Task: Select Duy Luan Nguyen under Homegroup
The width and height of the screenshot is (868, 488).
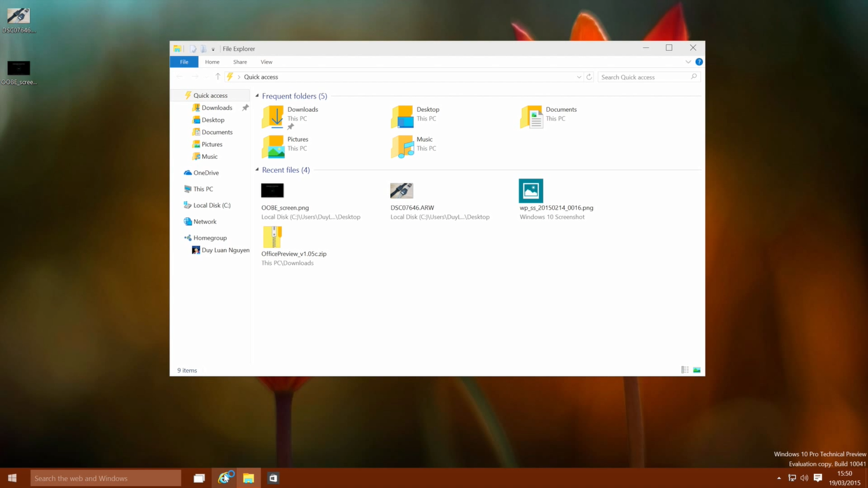Action: (225, 250)
